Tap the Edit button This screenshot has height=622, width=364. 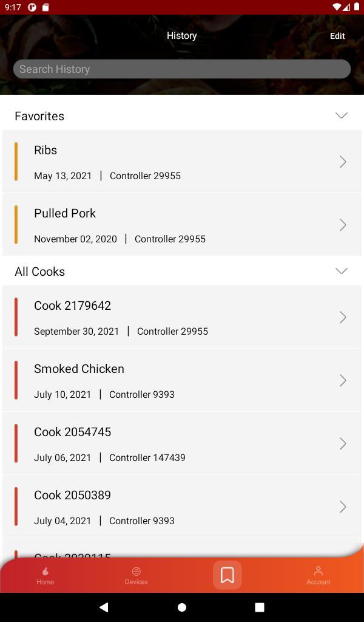tap(337, 36)
